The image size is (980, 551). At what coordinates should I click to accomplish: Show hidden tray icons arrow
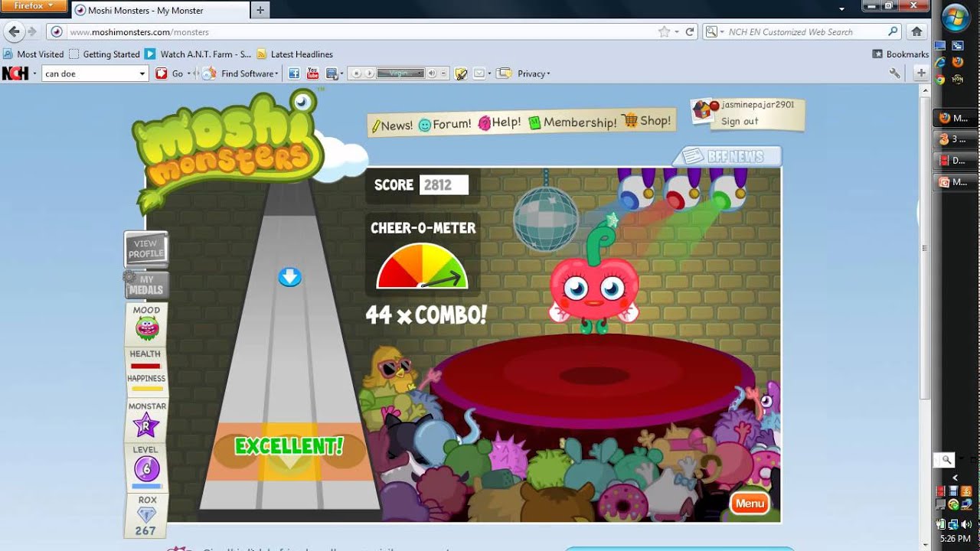pyautogui.click(x=955, y=478)
